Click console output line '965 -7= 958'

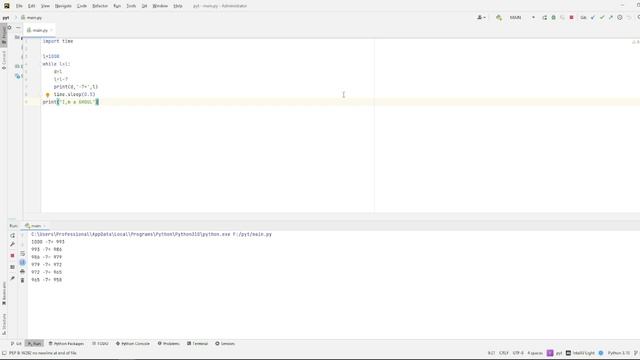pyautogui.click(x=47, y=280)
